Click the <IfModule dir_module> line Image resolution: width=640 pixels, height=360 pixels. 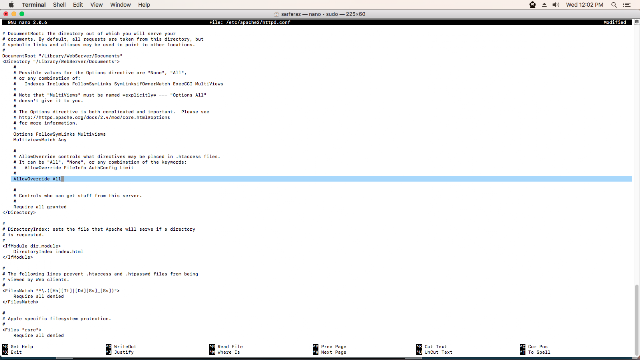tap(31, 246)
